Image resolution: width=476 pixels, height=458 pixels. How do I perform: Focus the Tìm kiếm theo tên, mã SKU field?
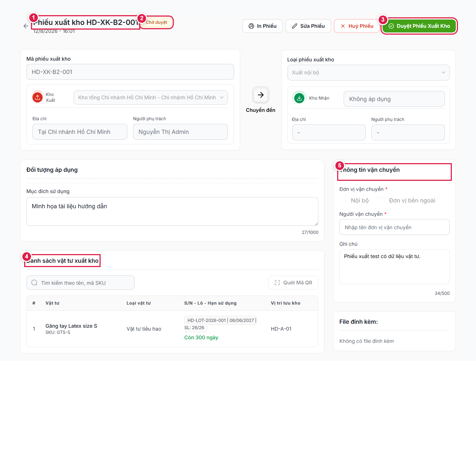point(80,283)
